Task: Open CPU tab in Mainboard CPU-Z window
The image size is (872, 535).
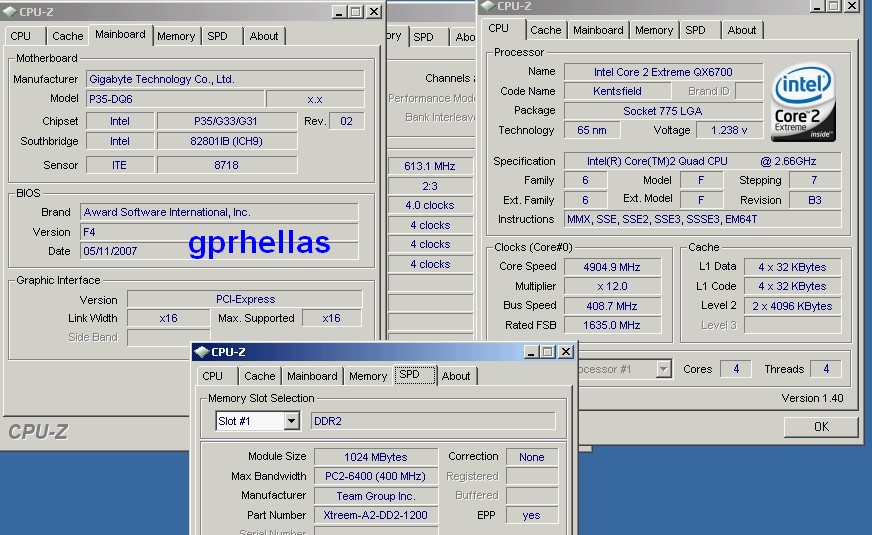Action: click(21, 36)
